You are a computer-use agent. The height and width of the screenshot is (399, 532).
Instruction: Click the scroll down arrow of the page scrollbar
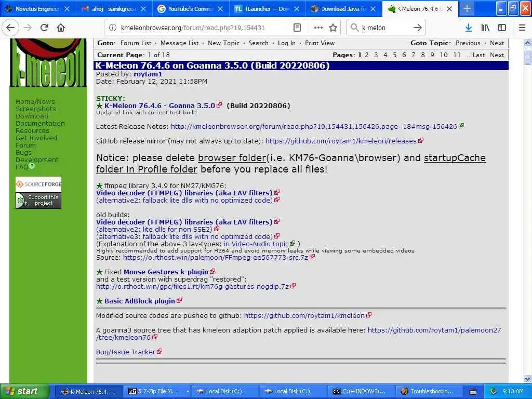pos(527,379)
